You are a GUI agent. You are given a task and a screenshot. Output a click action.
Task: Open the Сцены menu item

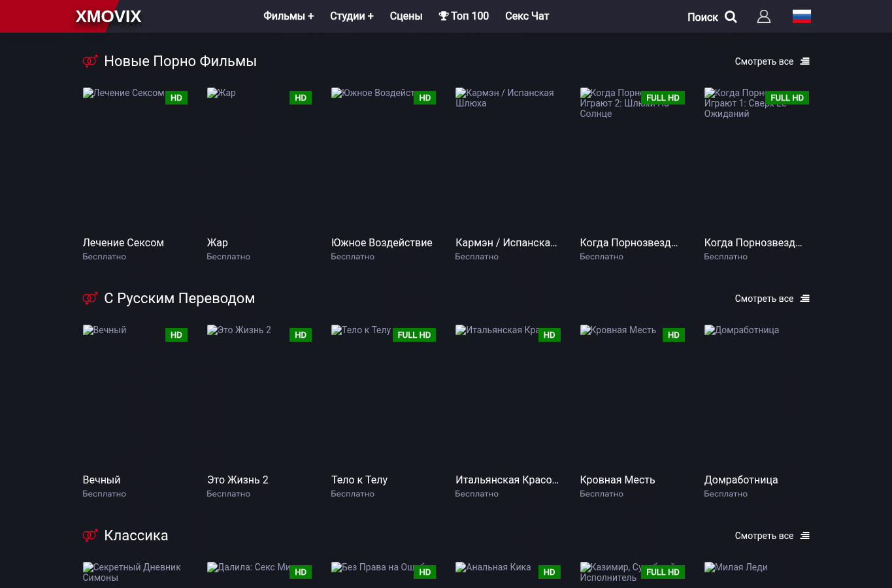[x=406, y=16]
